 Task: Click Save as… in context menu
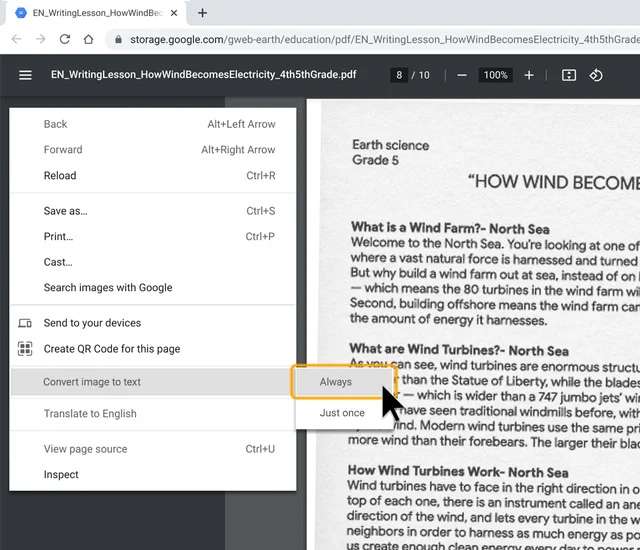66,211
